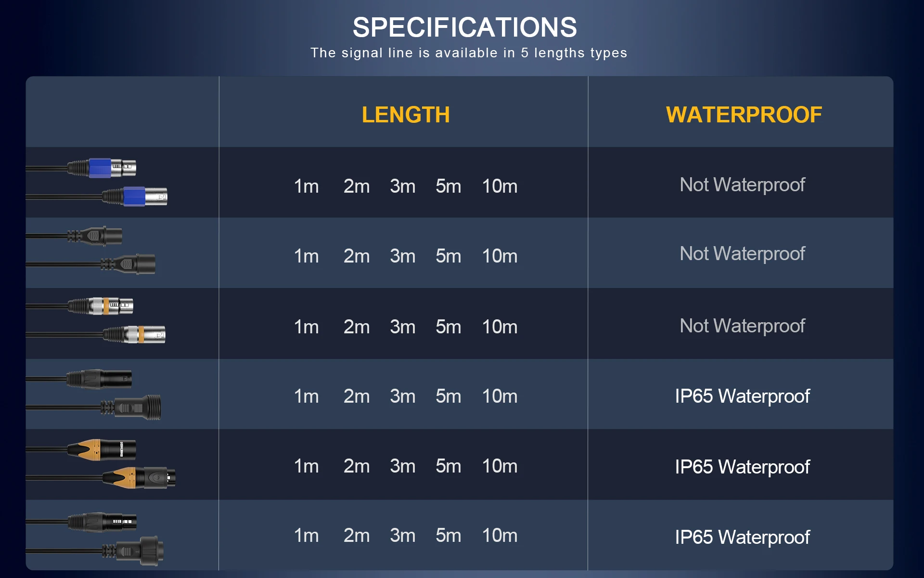Click the WATERPROOF column header

(744, 115)
